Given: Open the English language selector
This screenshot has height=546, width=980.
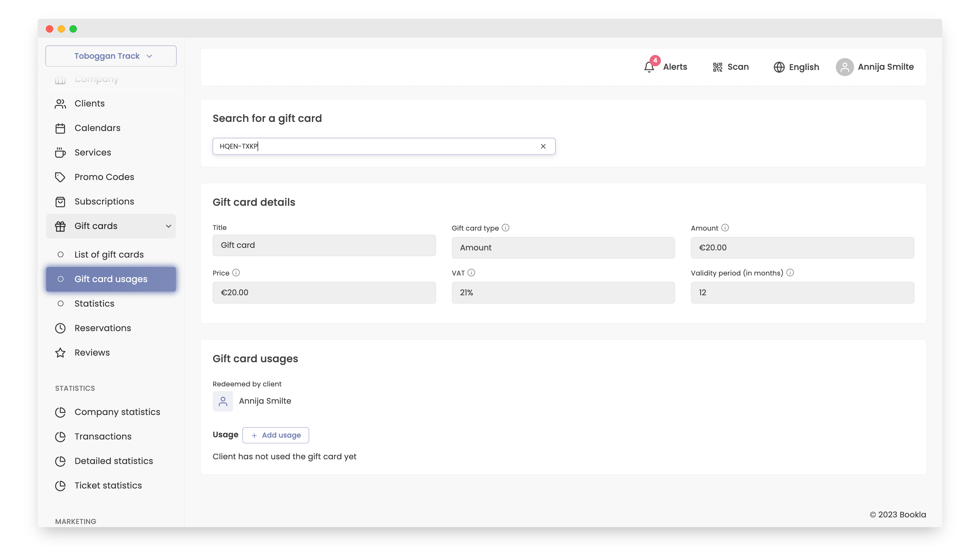Looking at the screenshot, I should (x=803, y=67).
